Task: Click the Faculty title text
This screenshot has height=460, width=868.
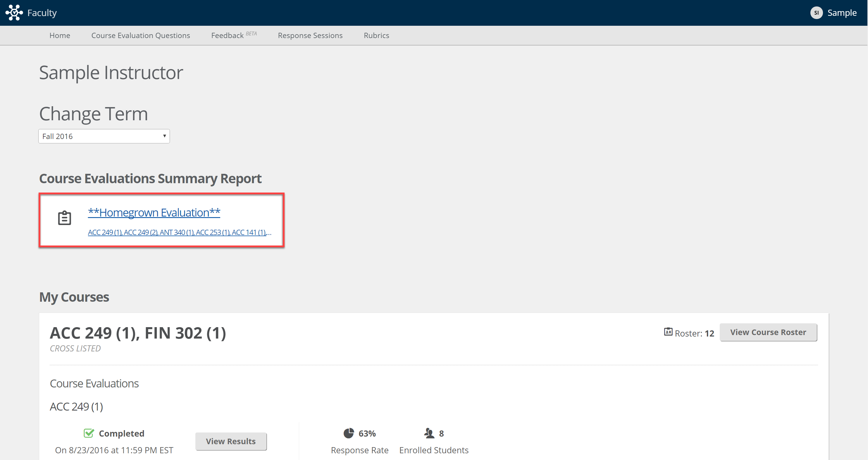Action: click(42, 13)
